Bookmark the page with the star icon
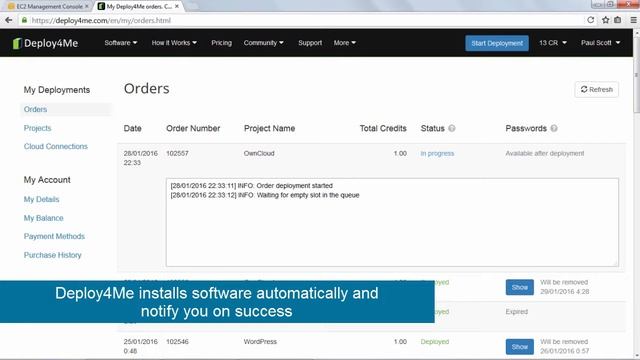The image size is (640, 360). [606, 20]
